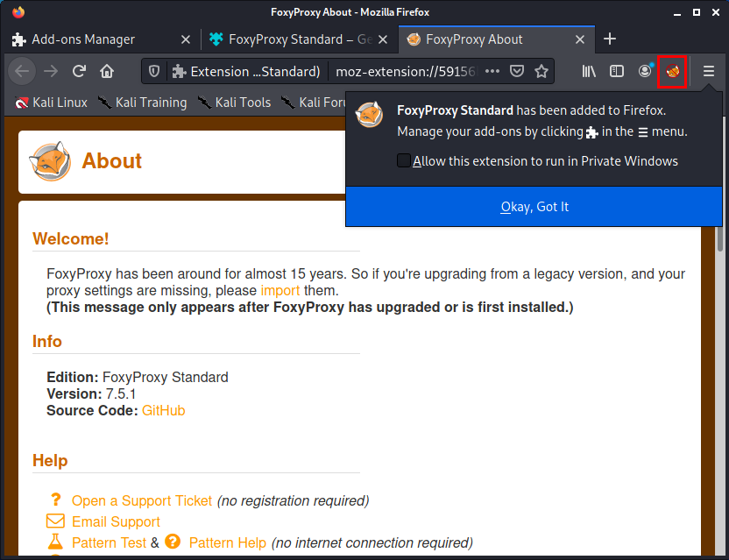Click the FoxyProxy toolbar extension icon
The image size is (729, 560).
[x=672, y=71]
